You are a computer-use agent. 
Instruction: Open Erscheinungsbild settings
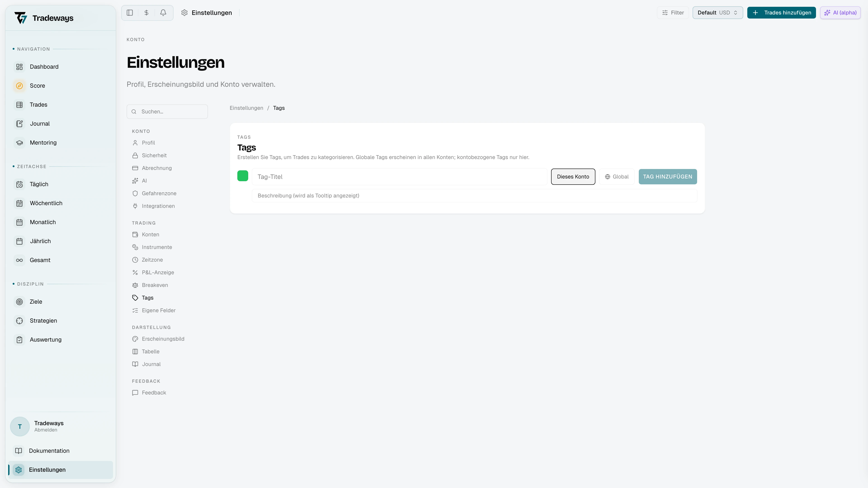tap(167, 339)
